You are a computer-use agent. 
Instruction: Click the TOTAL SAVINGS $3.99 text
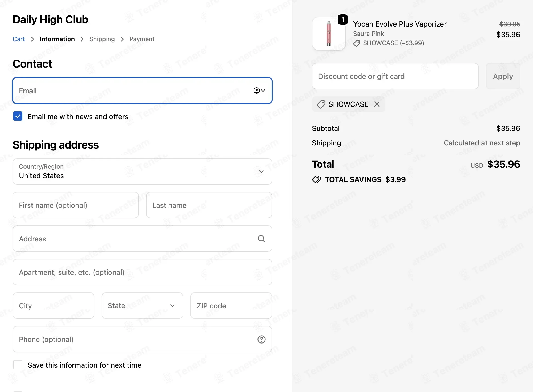pos(365,179)
